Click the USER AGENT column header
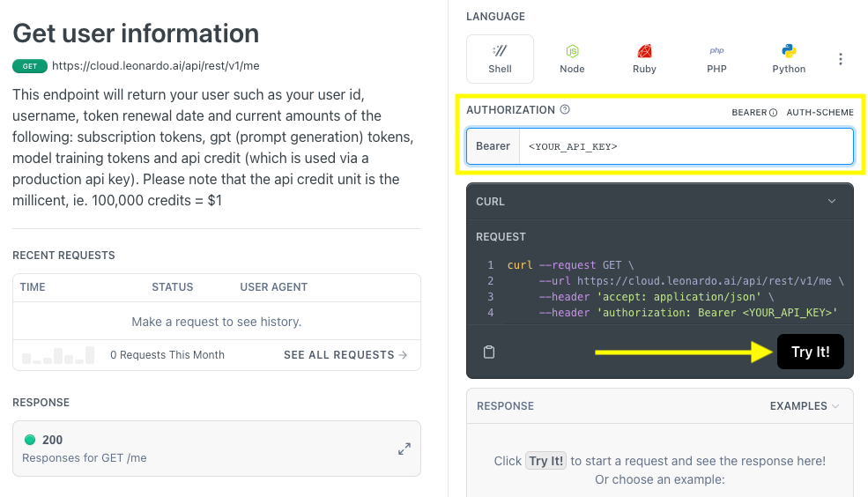The height and width of the screenshot is (497, 868). [273, 287]
